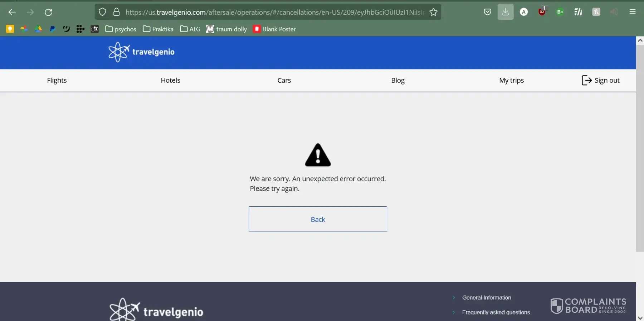Screen dimensions: 644x321
Task: Open Frequently asked questions link
Action: [x=496, y=312]
